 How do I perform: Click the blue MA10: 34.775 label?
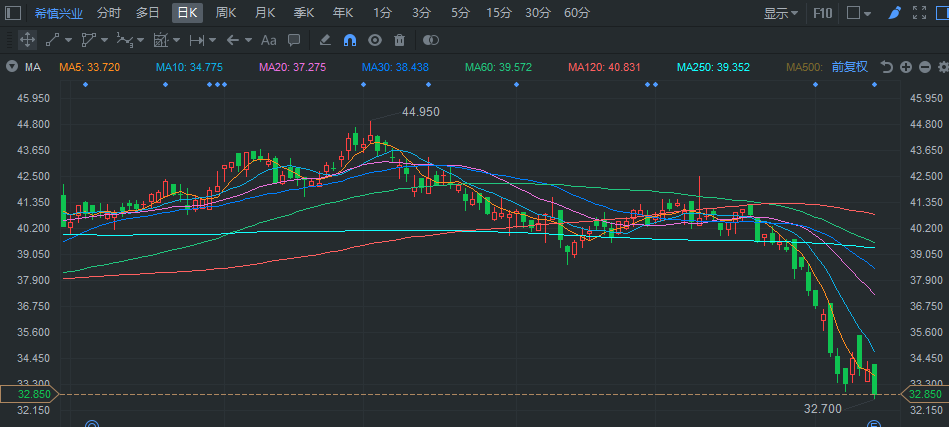pyautogui.click(x=189, y=67)
